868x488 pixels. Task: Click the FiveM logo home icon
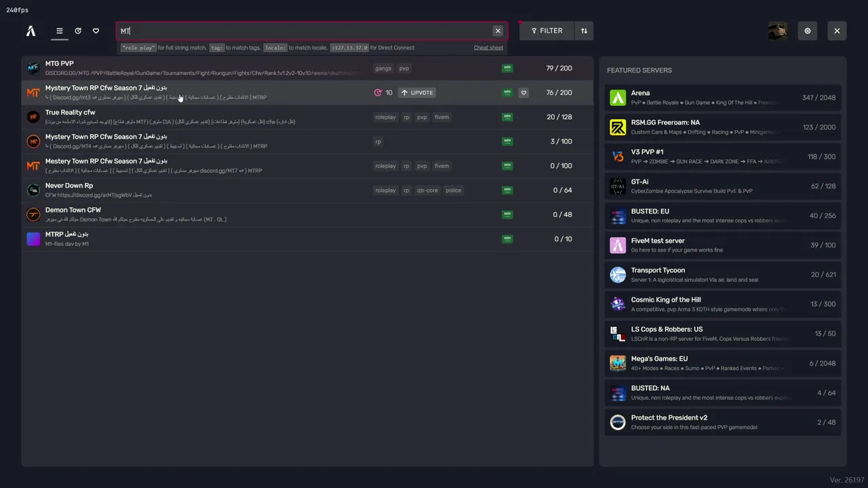[x=31, y=30]
